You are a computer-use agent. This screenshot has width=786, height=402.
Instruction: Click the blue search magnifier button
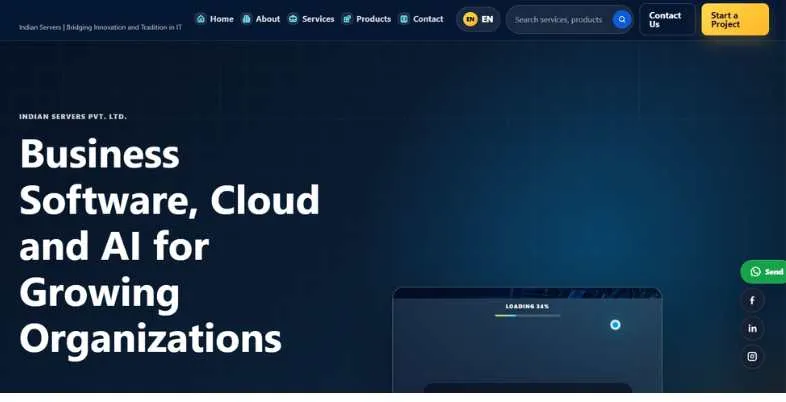(x=622, y=20)
